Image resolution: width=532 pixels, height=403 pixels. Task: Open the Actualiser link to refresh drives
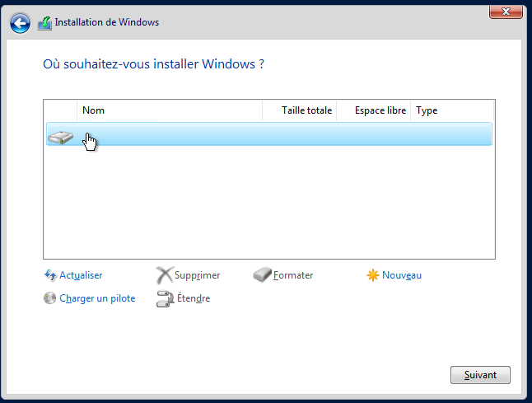(x=81, y=275)
